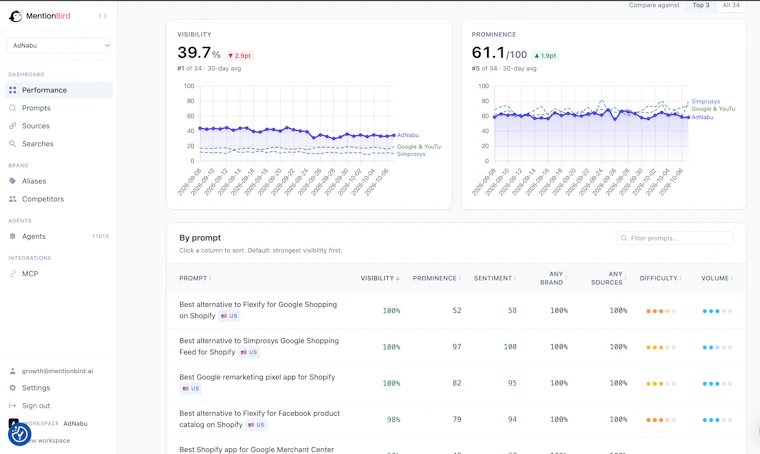Click the Searches magnifier icon
The image size is (760, 454).
point(13,144)
